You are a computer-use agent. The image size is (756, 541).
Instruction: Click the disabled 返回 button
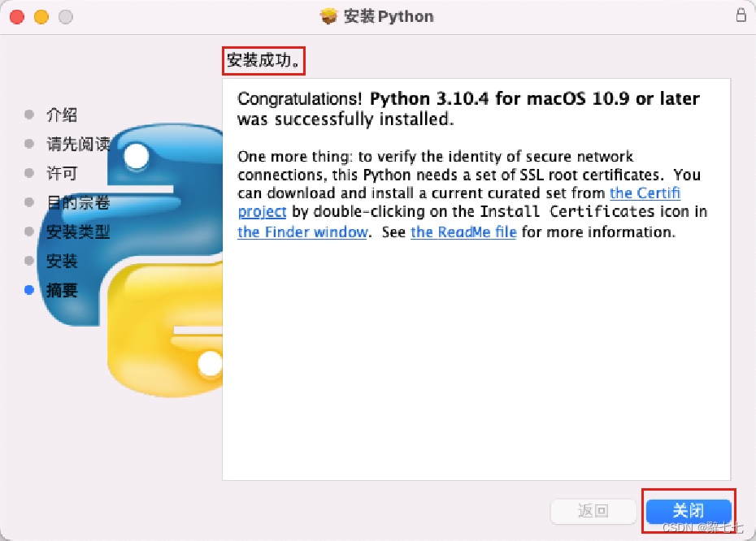(593, 511)
